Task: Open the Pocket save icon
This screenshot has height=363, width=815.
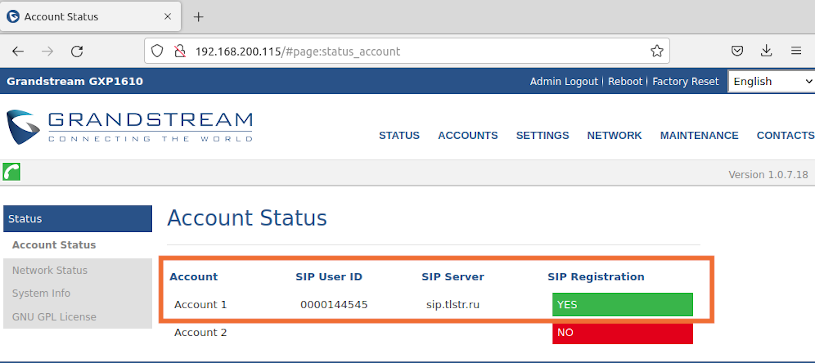Action: point(737,51)
